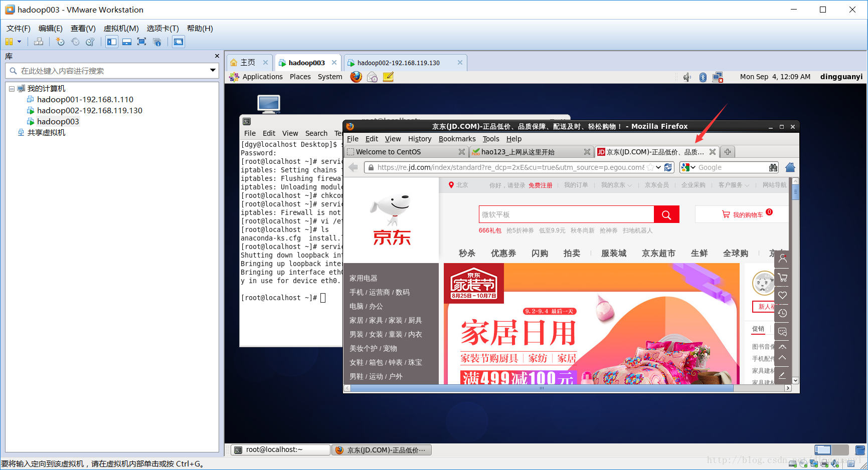Reload the JD page in Firefox
The image size is (868, 470).
tap(668, 167)
